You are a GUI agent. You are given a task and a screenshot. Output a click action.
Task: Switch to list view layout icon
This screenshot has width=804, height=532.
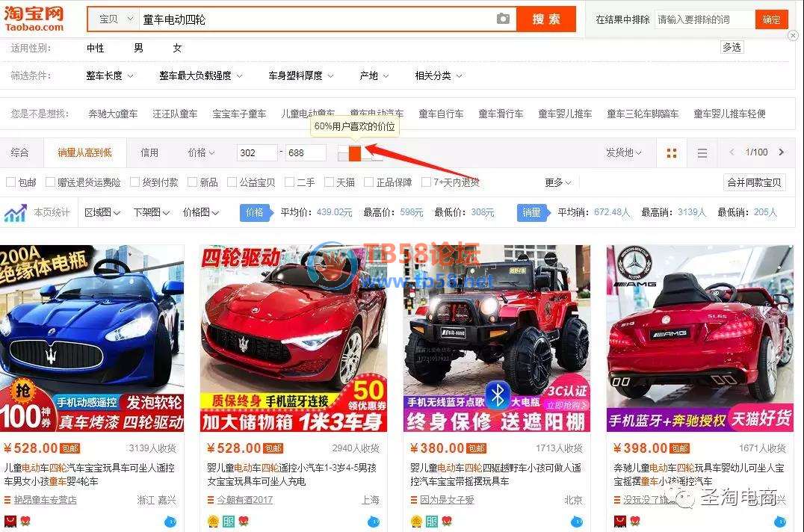click(x=702, y=153)
